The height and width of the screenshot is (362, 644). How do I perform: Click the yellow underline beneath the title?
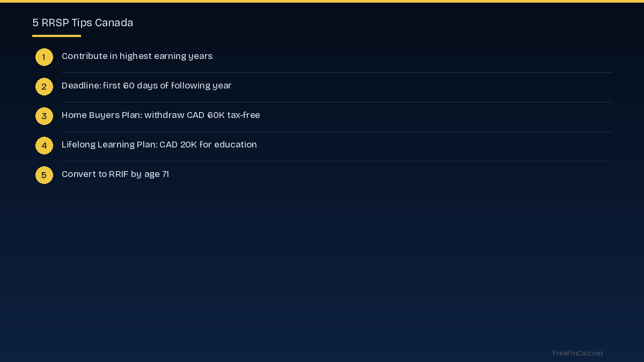coord(56,36)
